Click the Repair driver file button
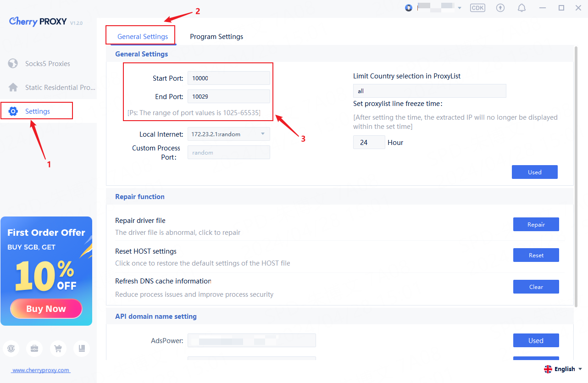 [x=536, y=224]
